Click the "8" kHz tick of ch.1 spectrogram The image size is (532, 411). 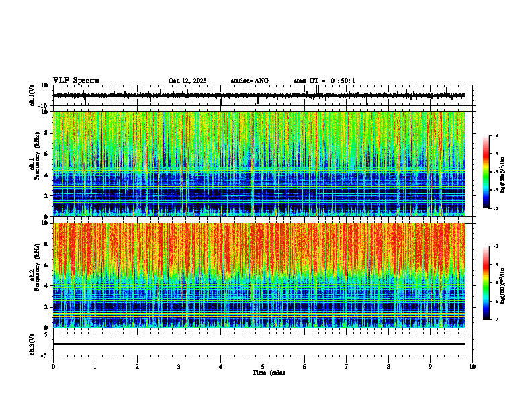(46, 133)
